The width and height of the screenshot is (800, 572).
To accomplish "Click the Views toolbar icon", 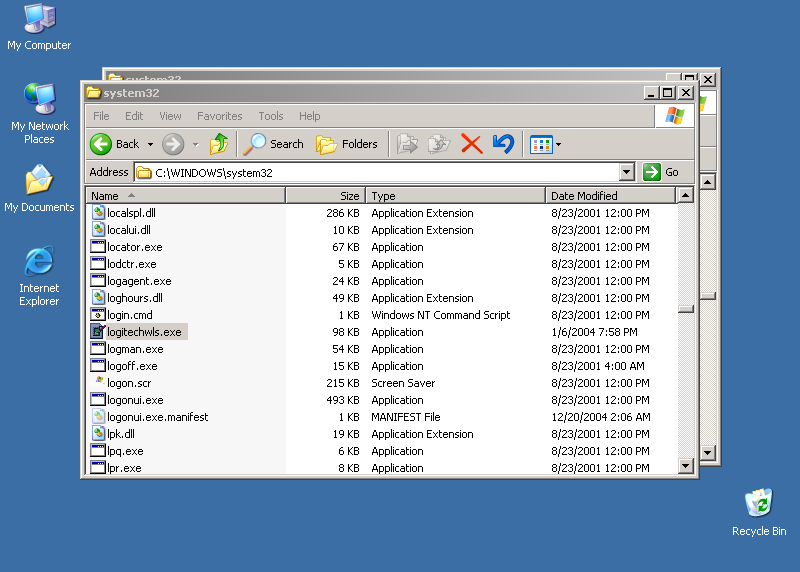I will 541,144.
